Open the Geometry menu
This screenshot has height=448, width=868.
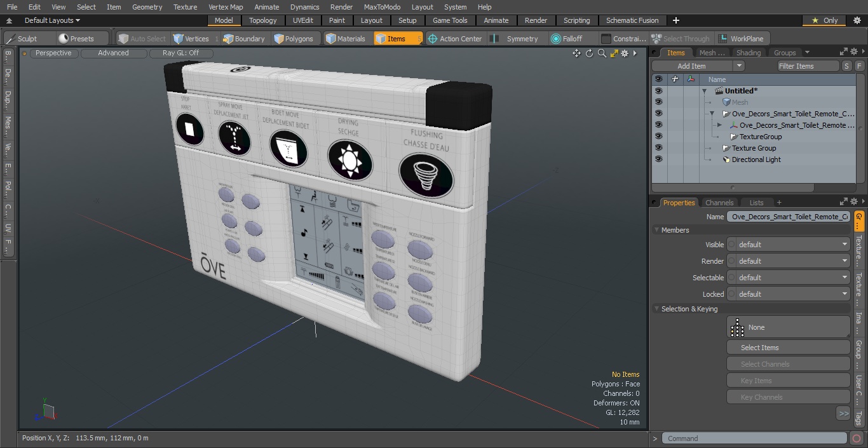pos(147,7)
